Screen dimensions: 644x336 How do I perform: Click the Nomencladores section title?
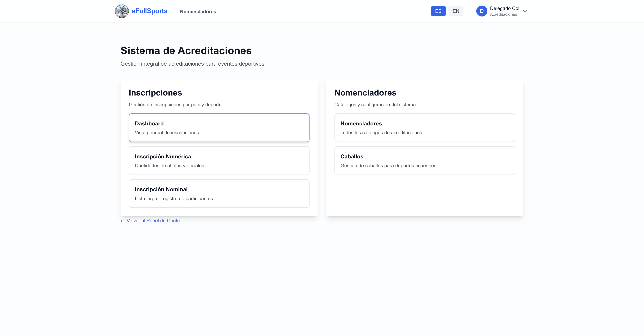365,93
